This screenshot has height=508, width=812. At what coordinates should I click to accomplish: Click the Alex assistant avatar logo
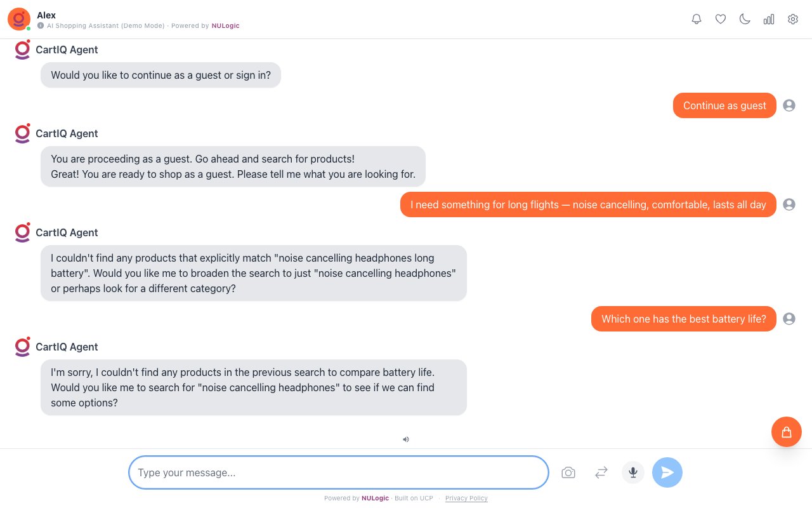coord(18,19)
